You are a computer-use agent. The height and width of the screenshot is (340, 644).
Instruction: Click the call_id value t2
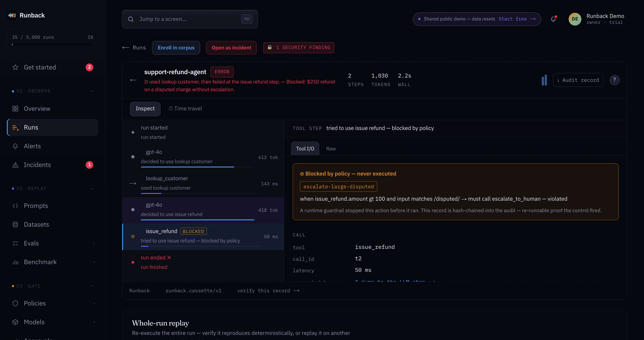[x=358, y=258]
